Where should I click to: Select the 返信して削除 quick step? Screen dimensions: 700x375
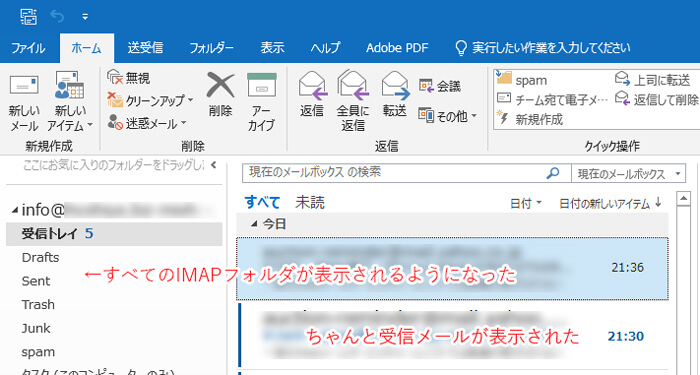tap(656, 99)
